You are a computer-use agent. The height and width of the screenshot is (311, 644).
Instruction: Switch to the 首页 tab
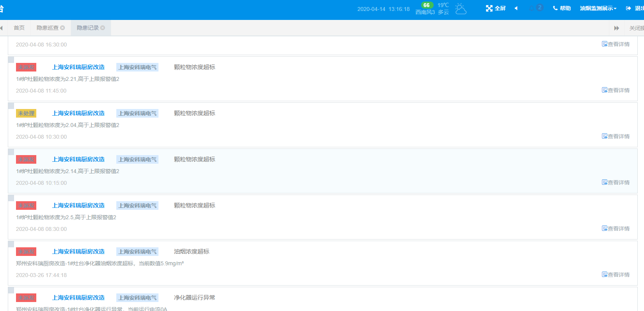(x=19, y=28)
